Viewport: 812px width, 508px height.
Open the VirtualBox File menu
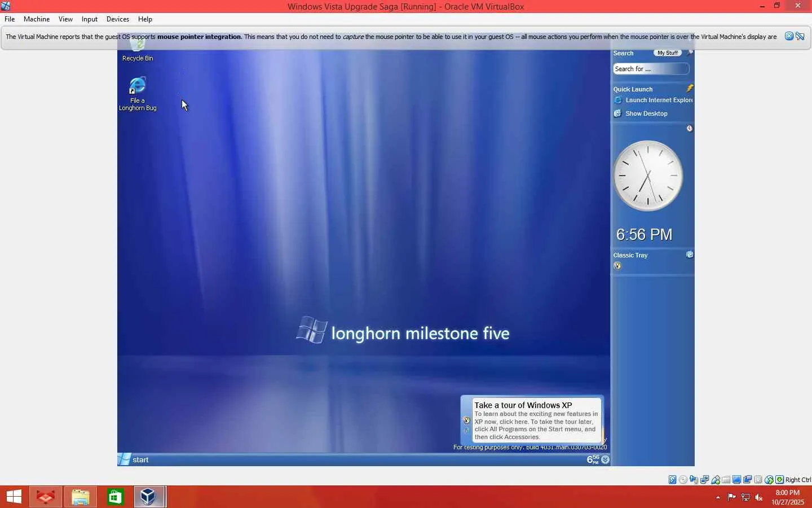tap(10, 19)
